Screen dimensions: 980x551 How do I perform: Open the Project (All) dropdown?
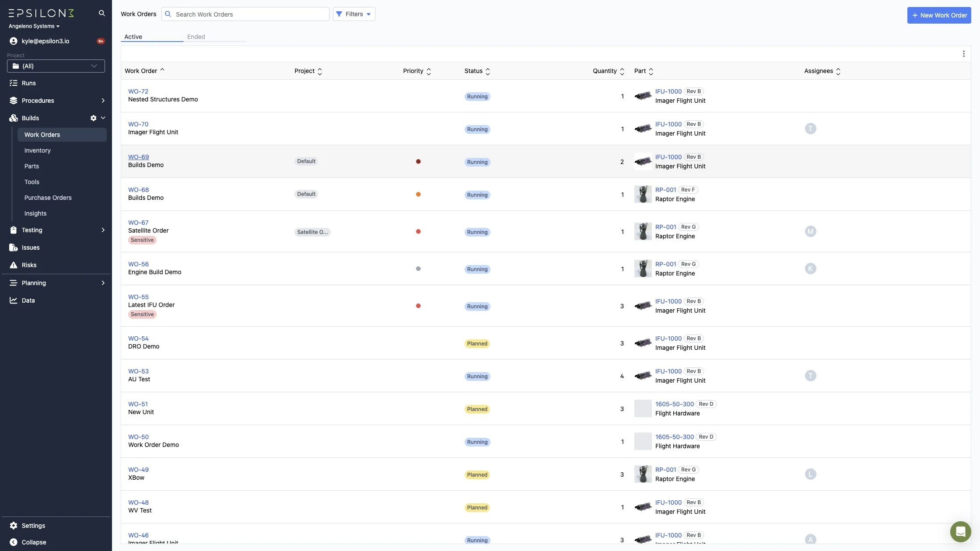56,66
